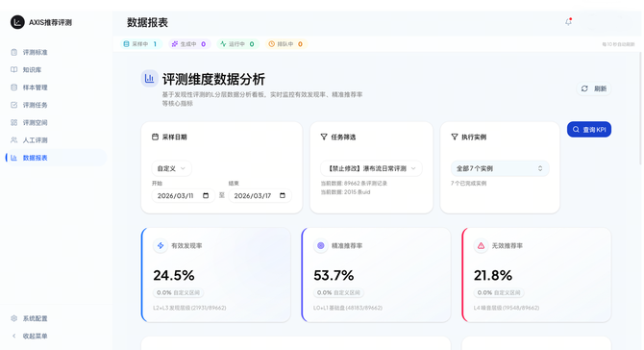This screenshot has width=644, height=350.
Task: Click 0.0% 自定义区间 badge under 24.5%
Action: pyautogui.click(x=178, y=293)
